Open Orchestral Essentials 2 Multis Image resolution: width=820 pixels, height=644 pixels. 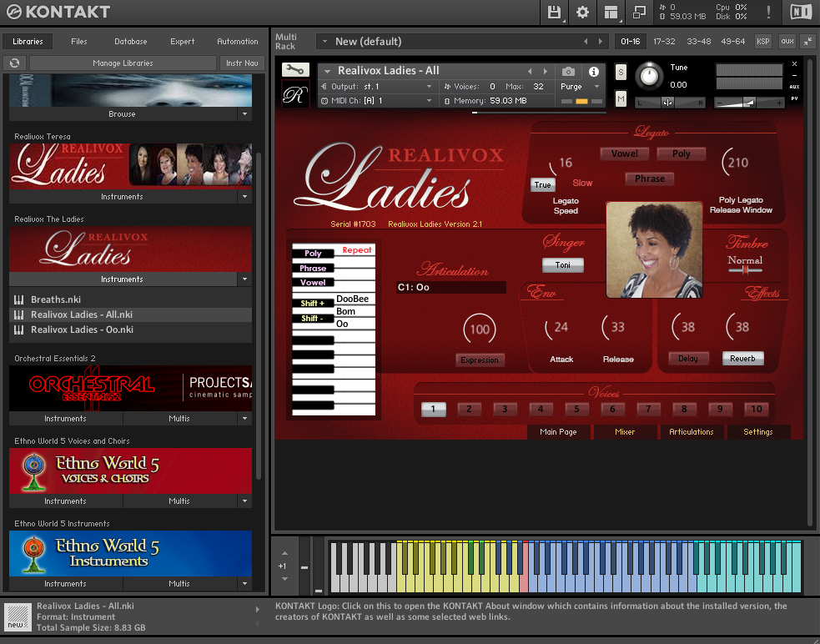coord(179,419)
